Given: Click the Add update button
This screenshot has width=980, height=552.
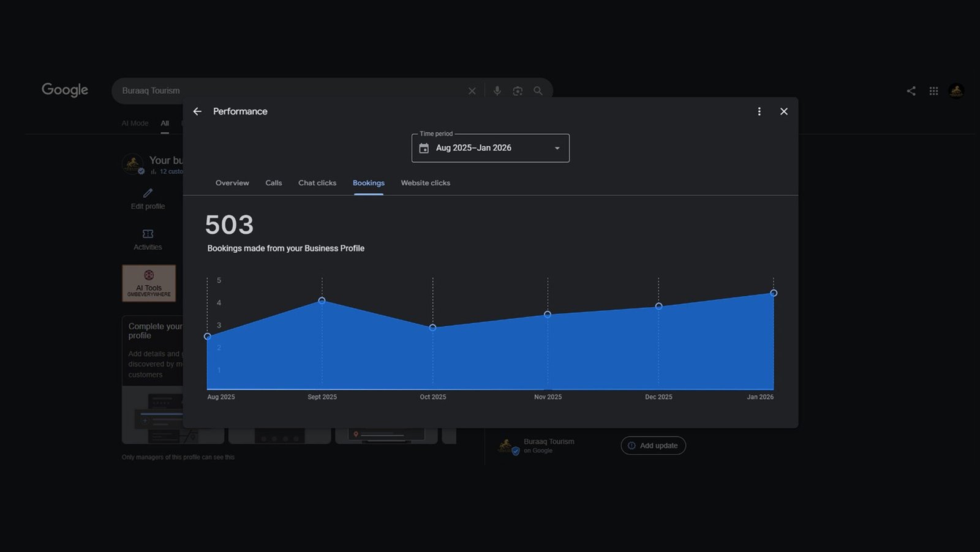Looking at the screenshot, I should pyautogui.click(x=653, y=446).
